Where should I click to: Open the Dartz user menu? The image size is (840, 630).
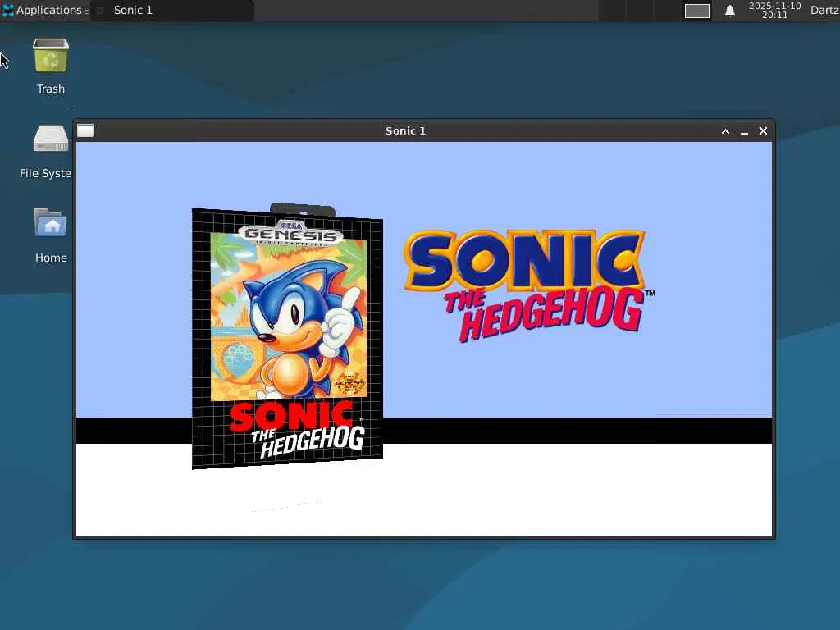click(824, 10)
